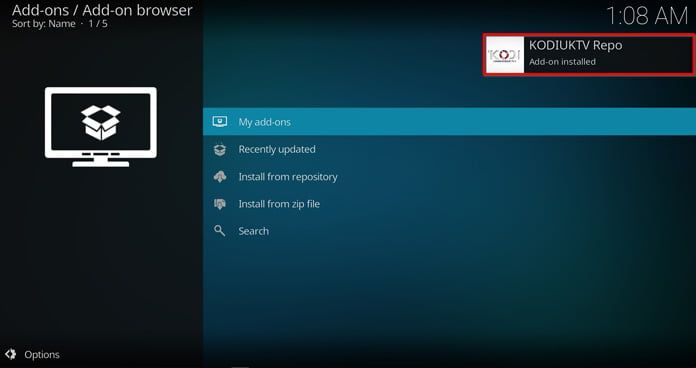Choose Install from zip file
The height and width of the screenshot is (368, 696).
449,204
